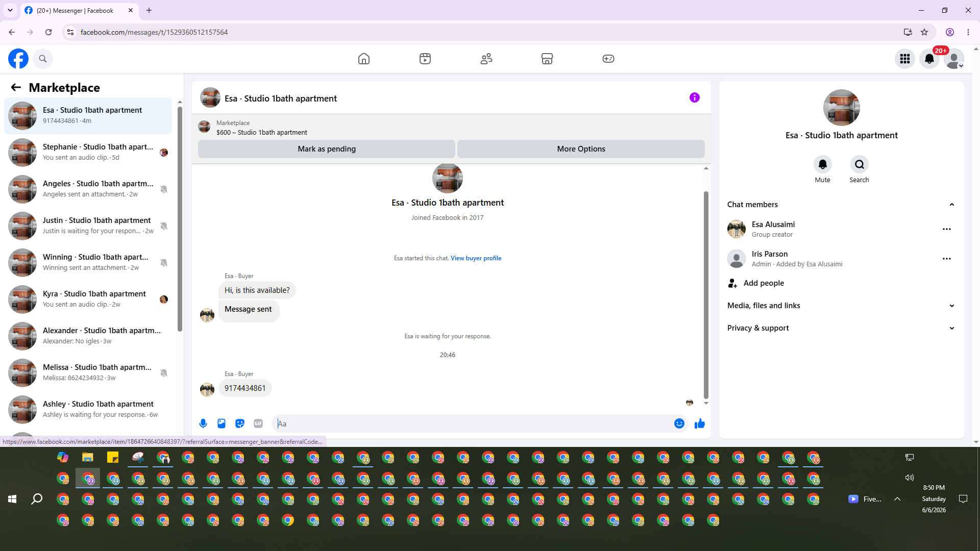
Task: Open a new browser tab
Action: coord(149,10)
